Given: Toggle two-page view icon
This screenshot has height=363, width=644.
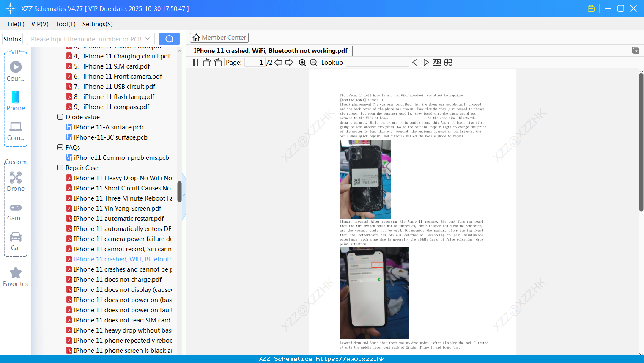Looking at the screenshot, I should [x=194, y=62].
